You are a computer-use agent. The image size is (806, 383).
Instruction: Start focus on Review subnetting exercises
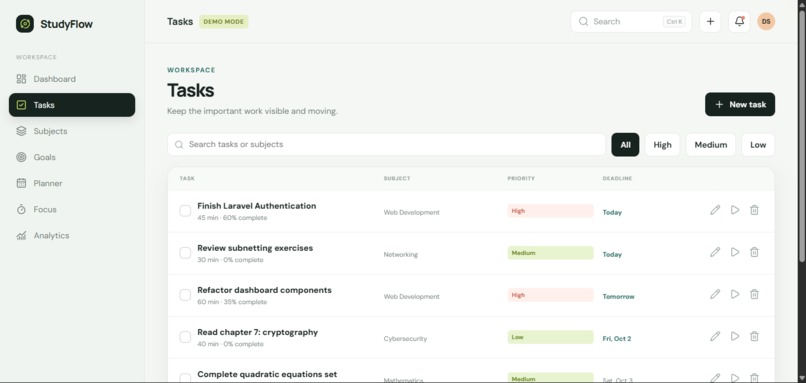tap(735, 252)
